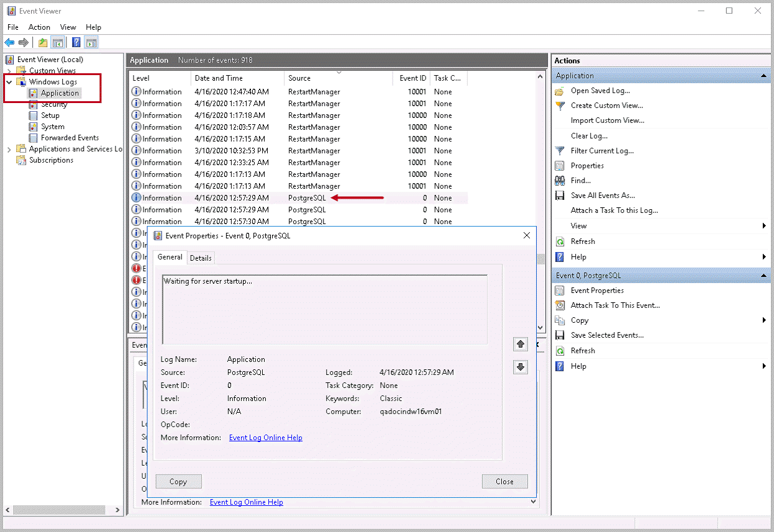
Task: Click the Back navigation arrow in the toolbar
Action: click(9, 42)
